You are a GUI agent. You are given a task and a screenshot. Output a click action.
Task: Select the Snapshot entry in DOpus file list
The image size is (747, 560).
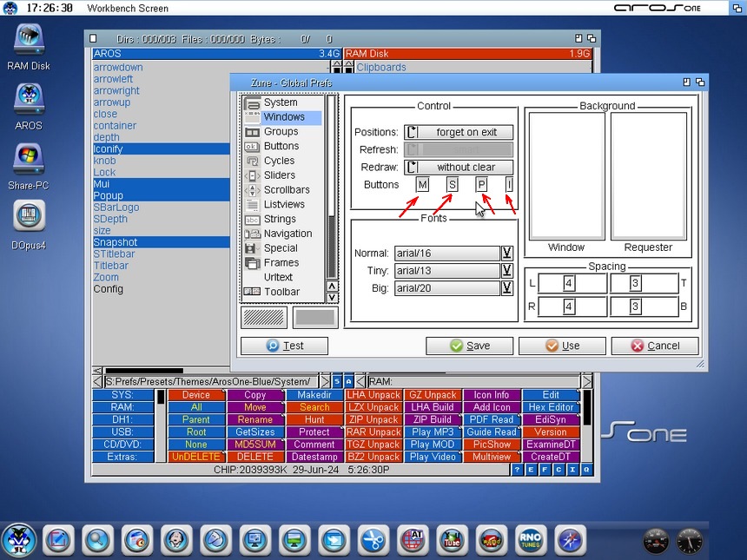tap(161, 242)
